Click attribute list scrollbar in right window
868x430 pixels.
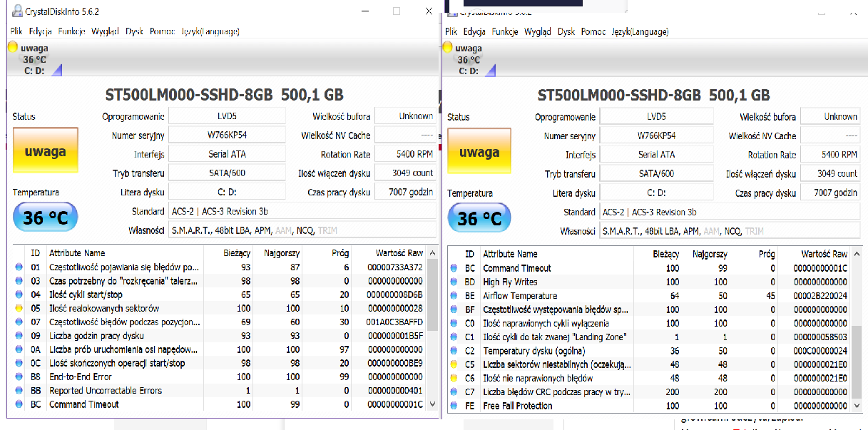click(x=858, y=329)
